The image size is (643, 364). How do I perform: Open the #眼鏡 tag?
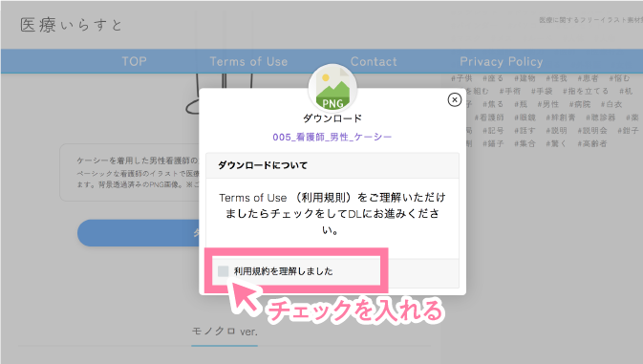pos(525,118)
